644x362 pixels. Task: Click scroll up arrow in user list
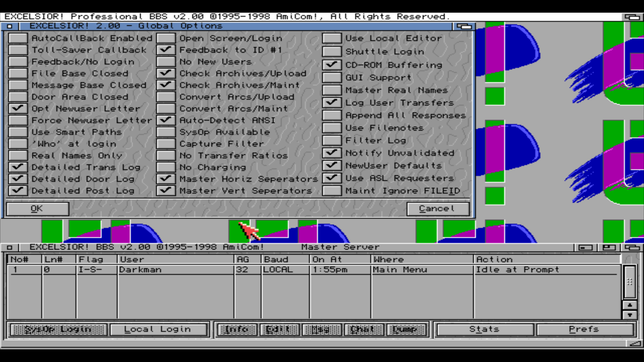pos(630,305)
